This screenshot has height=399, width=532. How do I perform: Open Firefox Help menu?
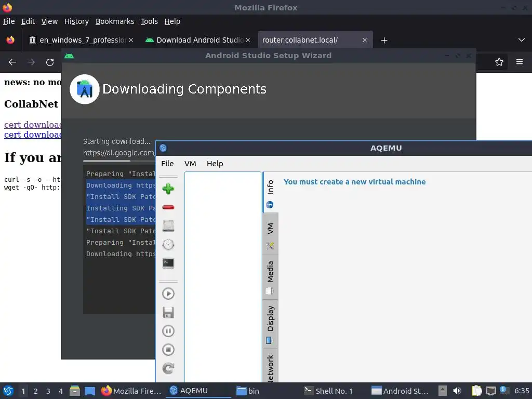[x=172, y=21]
